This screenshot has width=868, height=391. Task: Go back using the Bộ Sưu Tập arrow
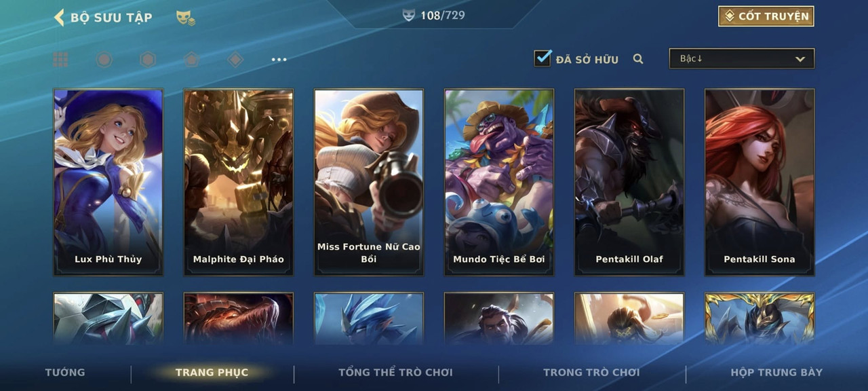click(x=59, y=18)
